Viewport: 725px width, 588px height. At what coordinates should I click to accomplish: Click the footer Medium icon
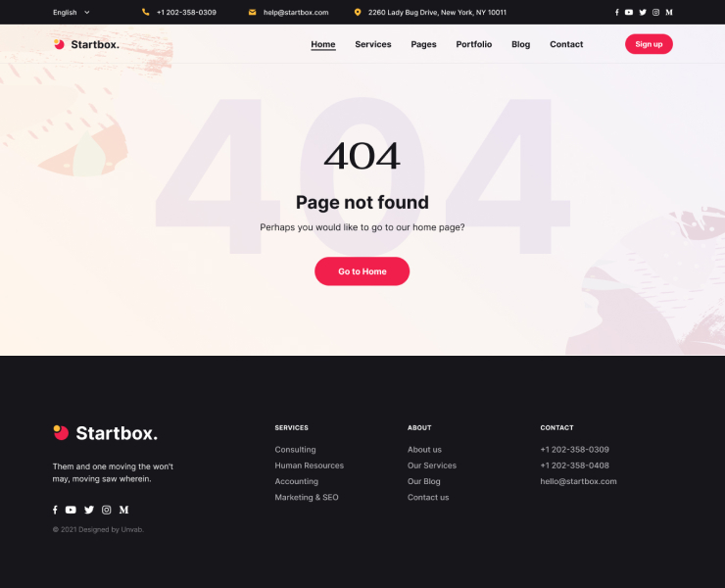click(x=123, y=510)
